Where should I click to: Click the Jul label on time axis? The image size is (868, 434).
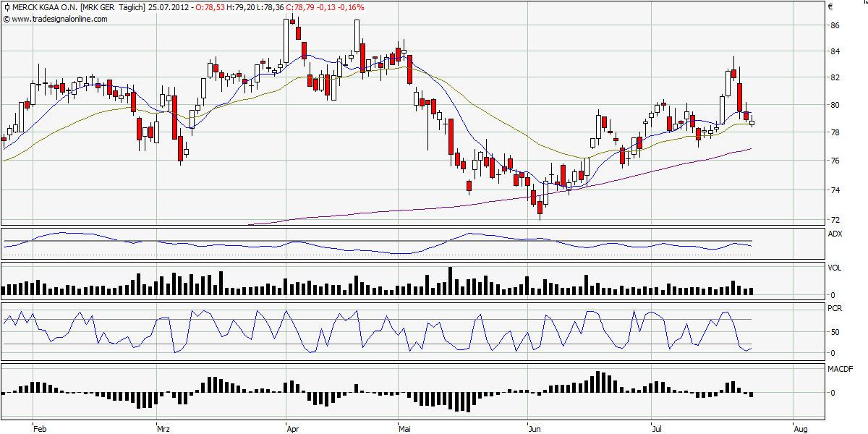coord(658,428)
